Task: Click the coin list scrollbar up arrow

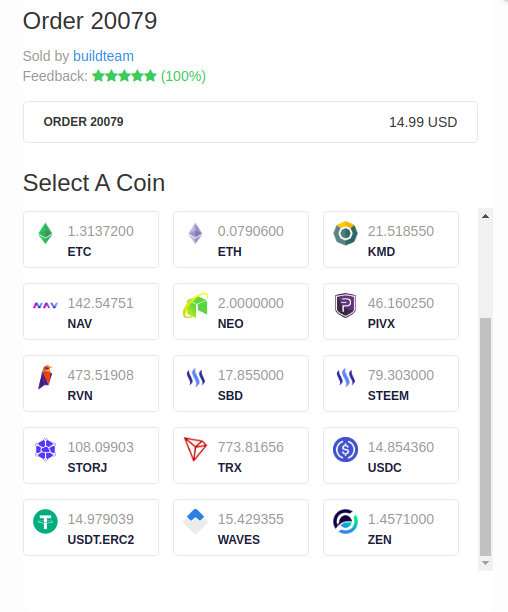Action: [485, 216]
